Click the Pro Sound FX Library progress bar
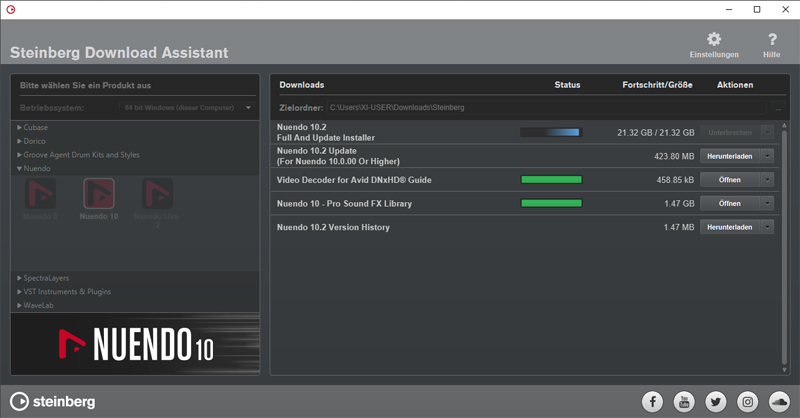 [x=551, y=203]
